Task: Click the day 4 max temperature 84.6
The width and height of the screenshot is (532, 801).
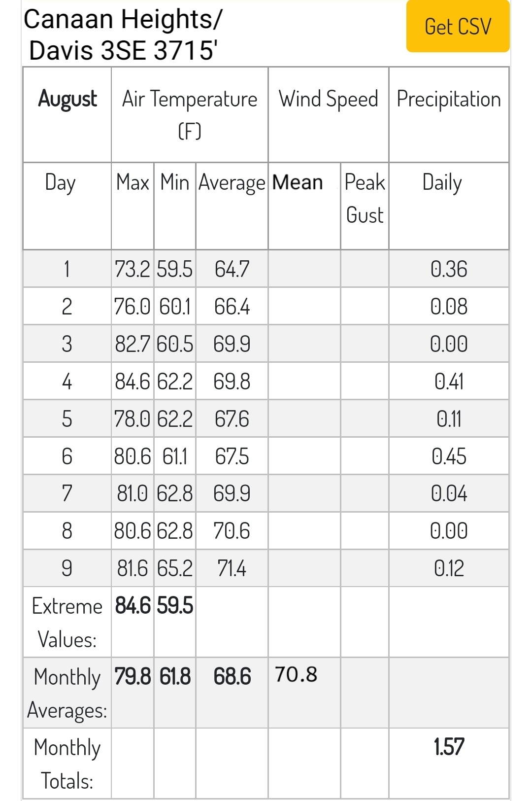Action: pos(133,382)
